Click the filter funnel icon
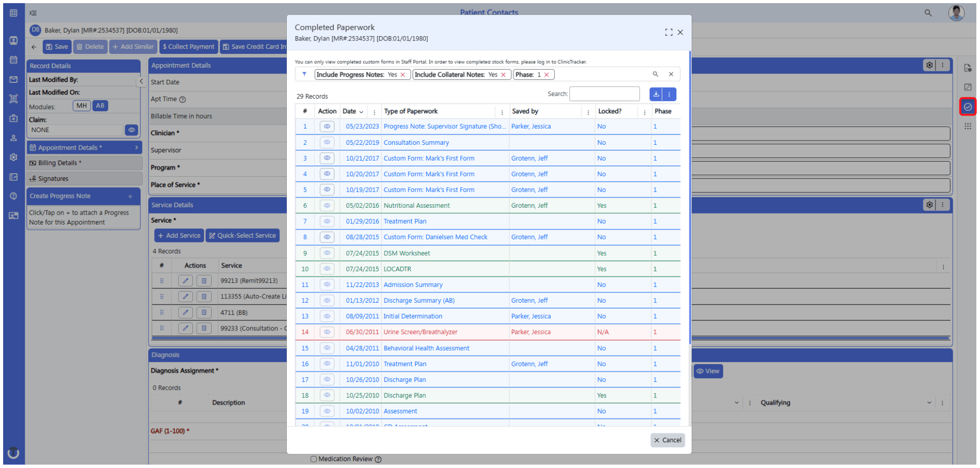 coord(304,75)
